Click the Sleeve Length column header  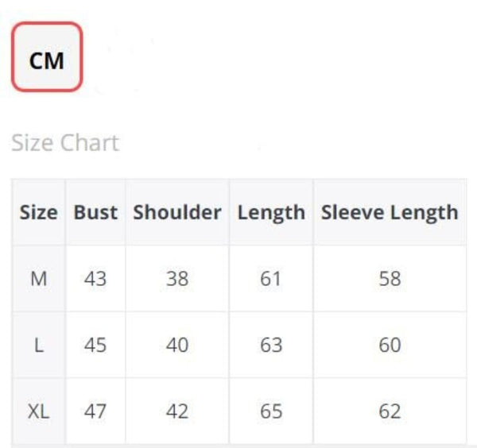(x=390, y=213)
